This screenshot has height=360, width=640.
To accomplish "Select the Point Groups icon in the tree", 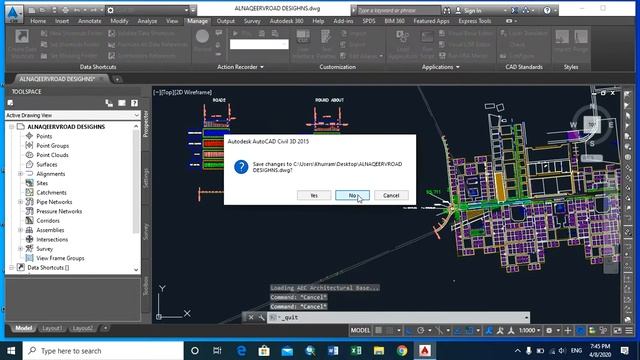I will click(x=29, y=145).
